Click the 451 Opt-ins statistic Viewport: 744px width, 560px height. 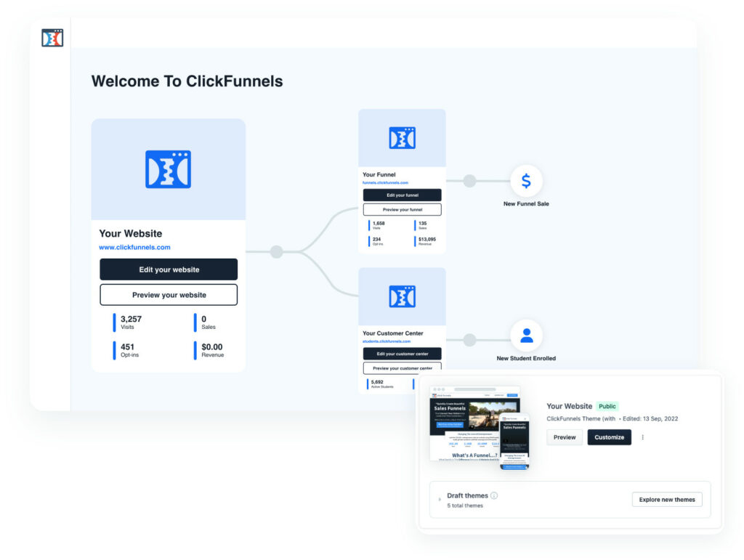126,350
